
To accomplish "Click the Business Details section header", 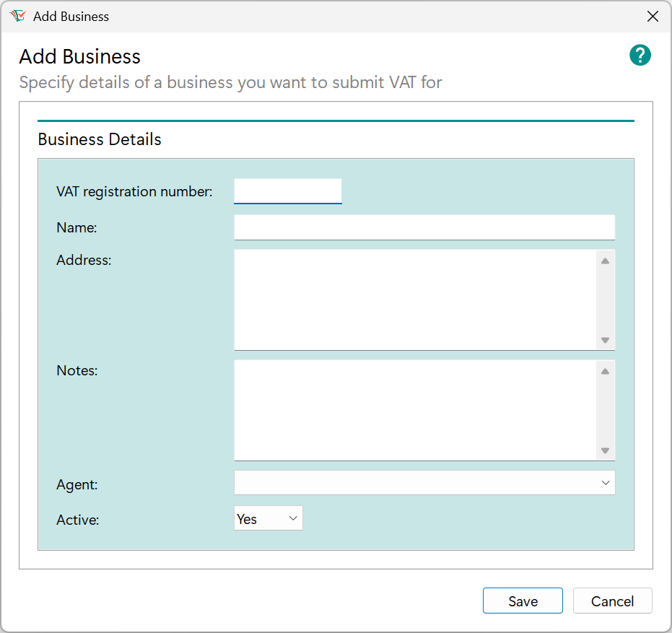I will pyautogui.click(x=99, y=139).
